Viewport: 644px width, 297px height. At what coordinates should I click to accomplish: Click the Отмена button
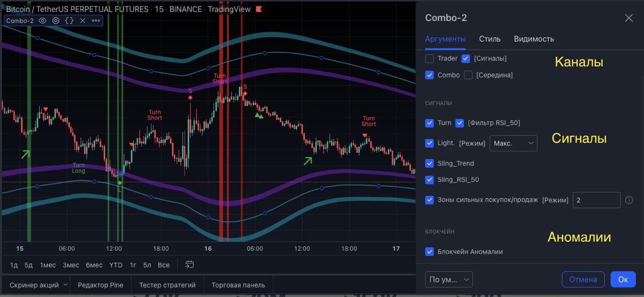[x=583, y=279]
